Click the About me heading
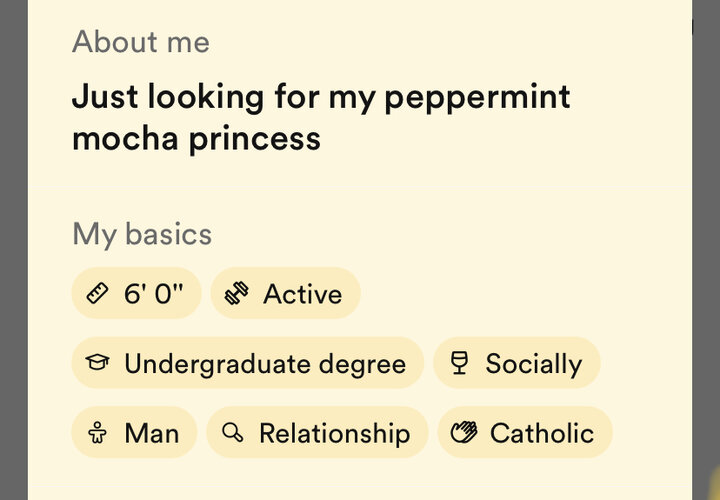 141,42
